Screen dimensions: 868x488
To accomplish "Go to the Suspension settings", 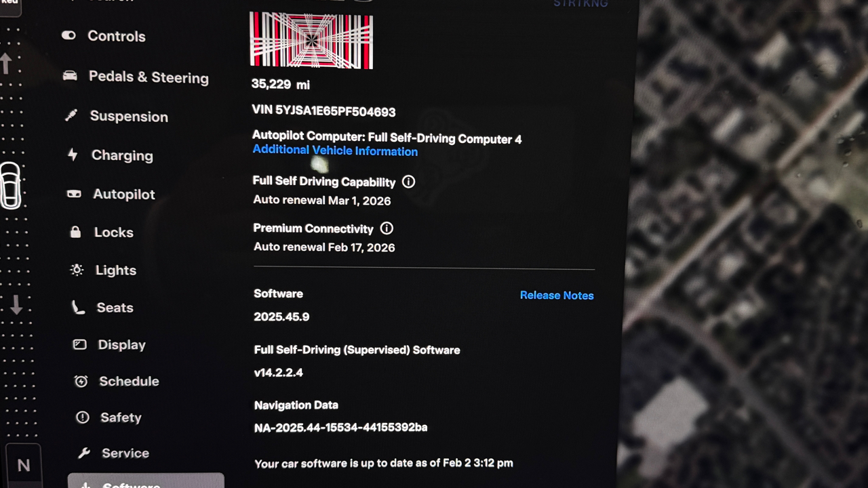I will (x=128, y=117).
